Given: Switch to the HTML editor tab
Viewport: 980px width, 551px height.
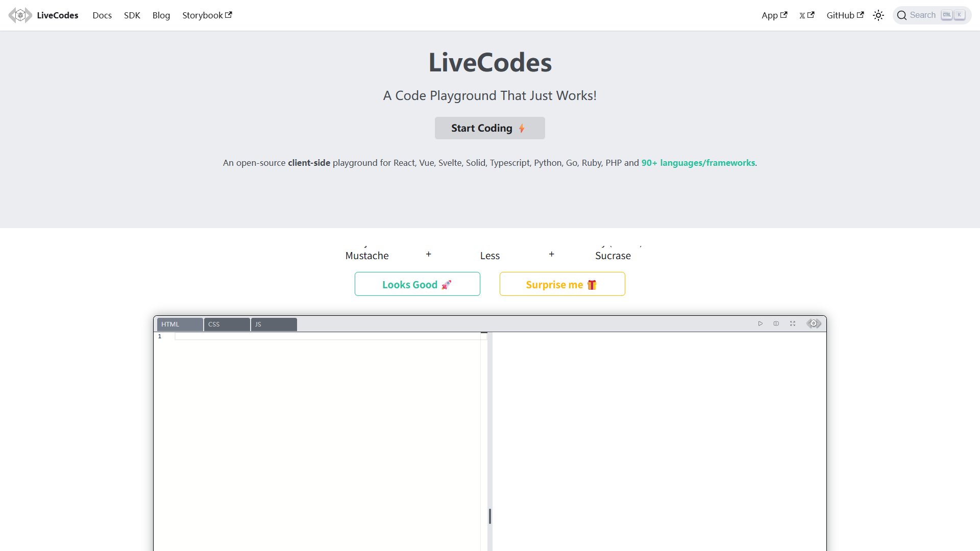Looking at the screenshot, I should click(180, 324).
